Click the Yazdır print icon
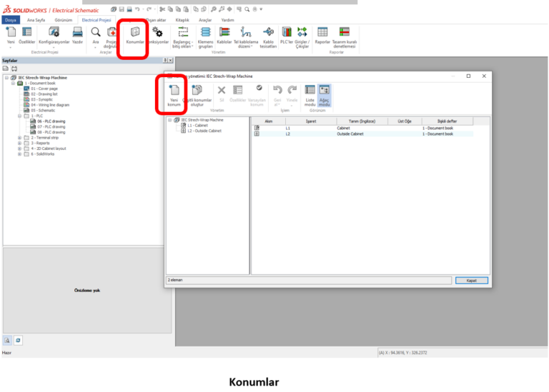The height and width of the screenshot is (392, 549). [77, 36]
